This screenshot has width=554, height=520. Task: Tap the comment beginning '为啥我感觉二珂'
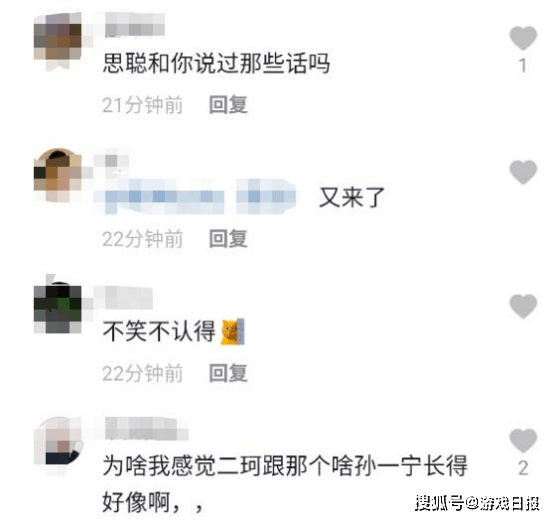[285, 483]
